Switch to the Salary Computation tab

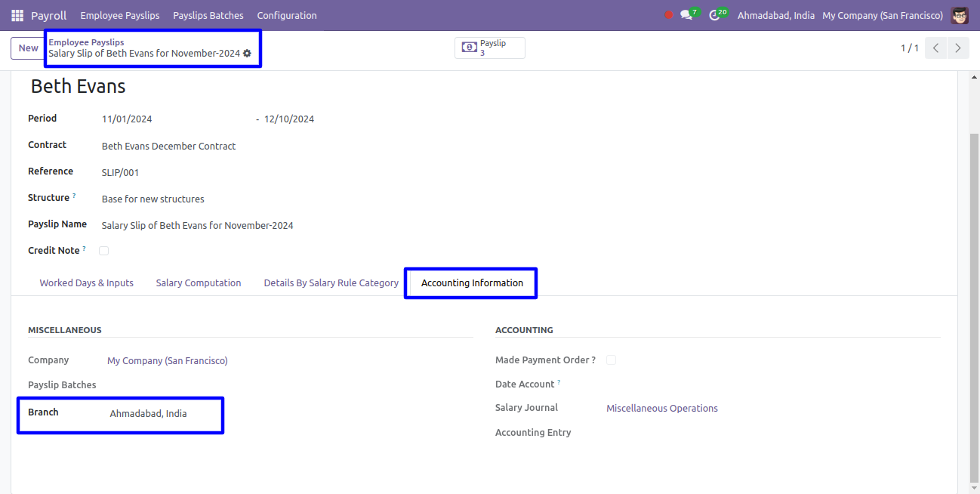199,283
